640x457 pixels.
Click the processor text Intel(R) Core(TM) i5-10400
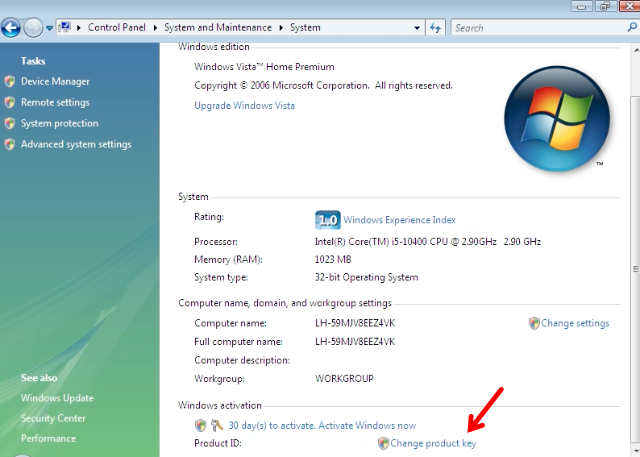(x=428, y=242)
